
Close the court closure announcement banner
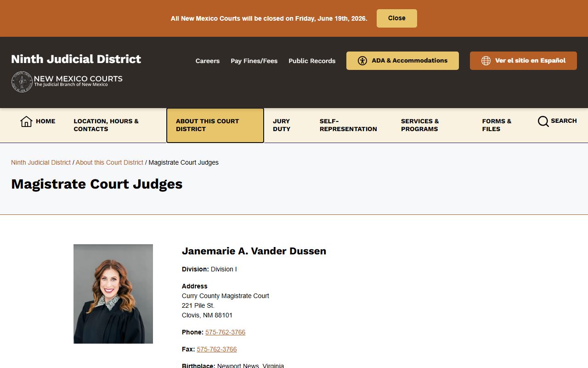tap(397, 18)
